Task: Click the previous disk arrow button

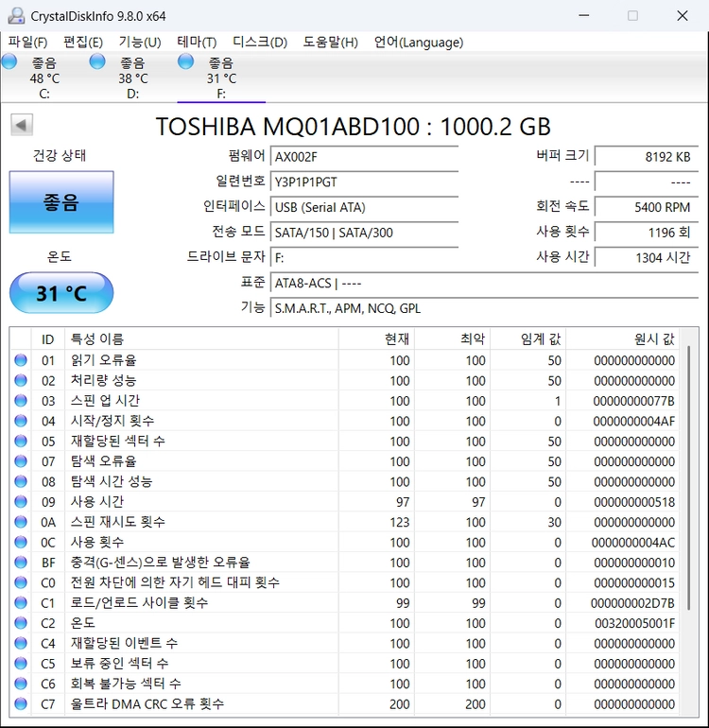Action: point(22,125)
